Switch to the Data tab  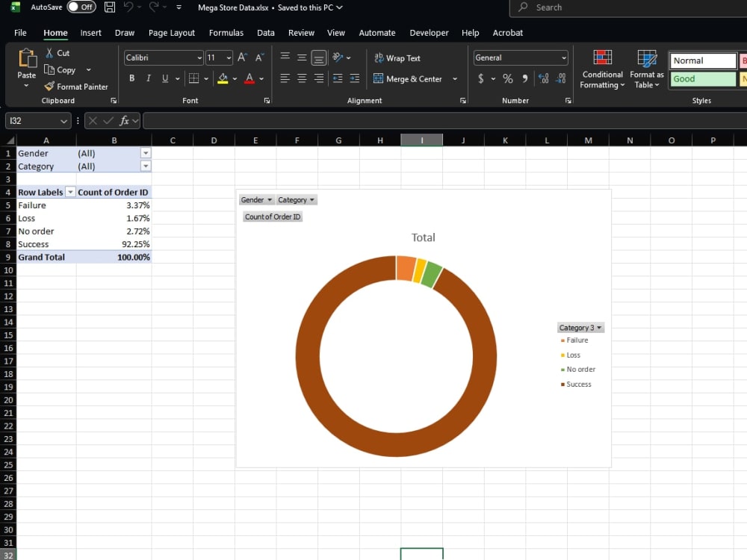pos(265,33)
